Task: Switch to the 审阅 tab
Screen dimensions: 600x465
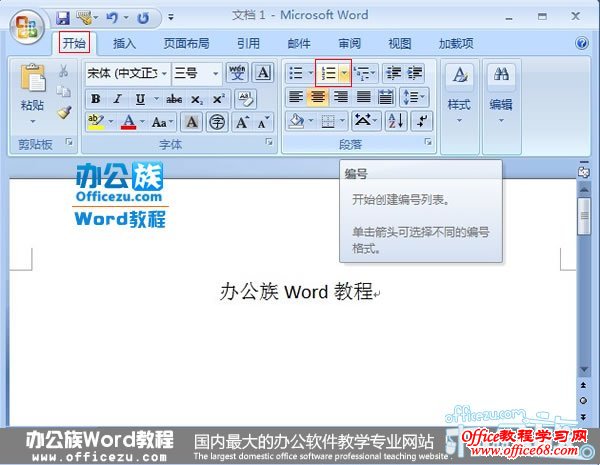Action: (349, 43)
